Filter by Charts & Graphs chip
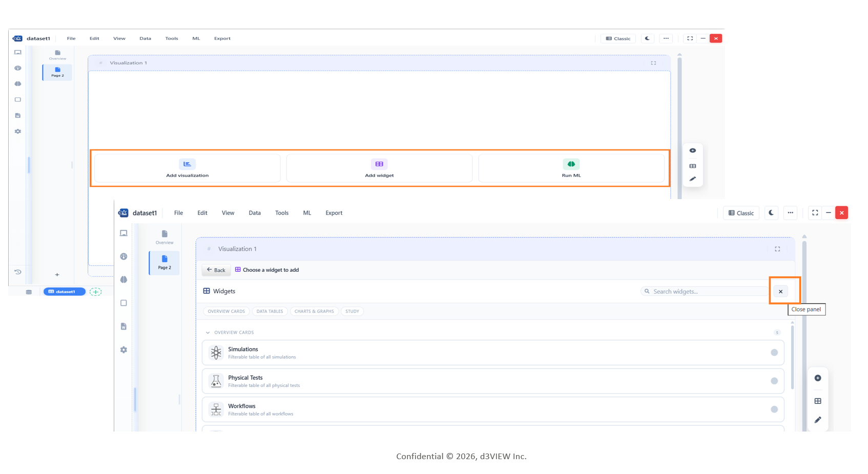 tap(314, 311)
